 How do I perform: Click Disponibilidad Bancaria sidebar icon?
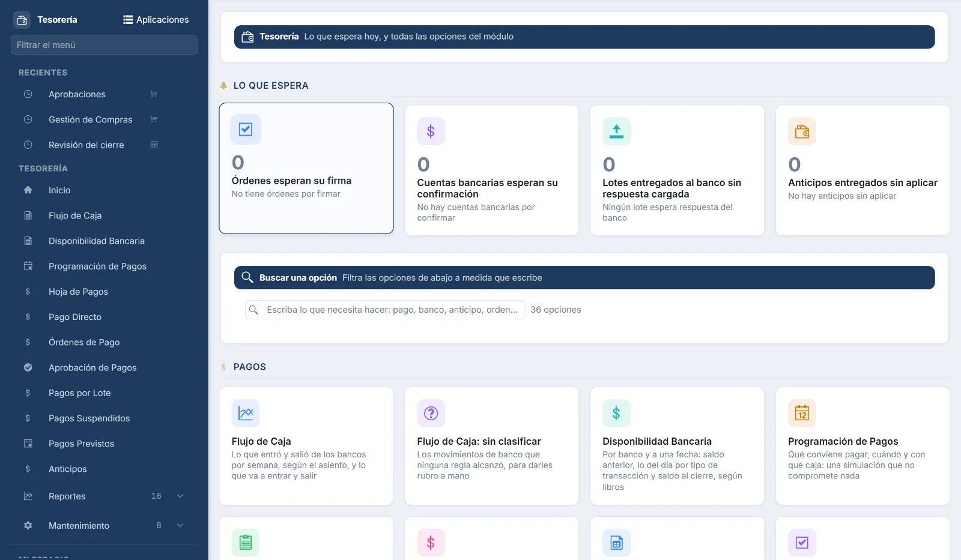point(28,241)
